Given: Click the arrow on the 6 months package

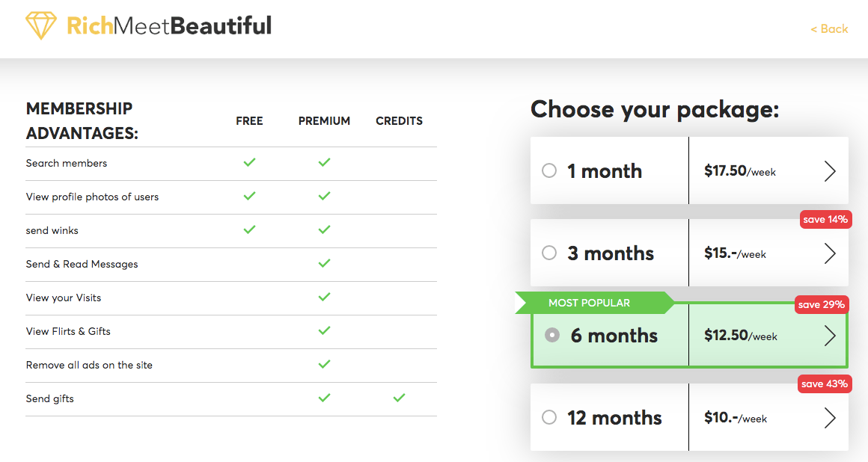Looking at the screenshot, I should click(830, 336).
